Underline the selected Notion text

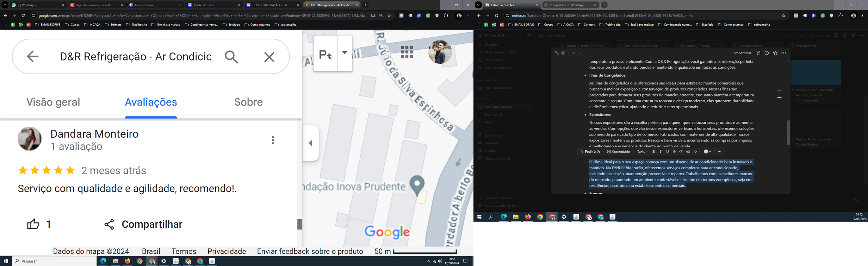[x=667, y=152]
